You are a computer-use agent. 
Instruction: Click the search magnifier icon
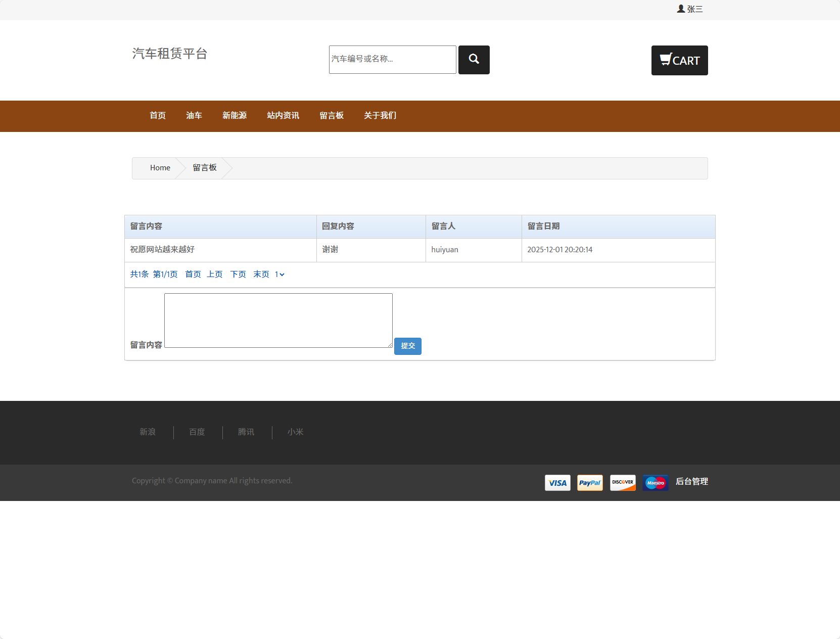[474, 60]
